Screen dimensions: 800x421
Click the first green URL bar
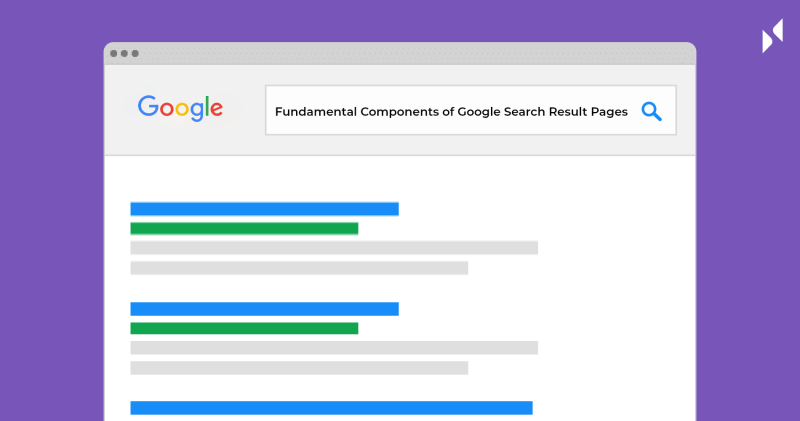click(x=244, y=229)
